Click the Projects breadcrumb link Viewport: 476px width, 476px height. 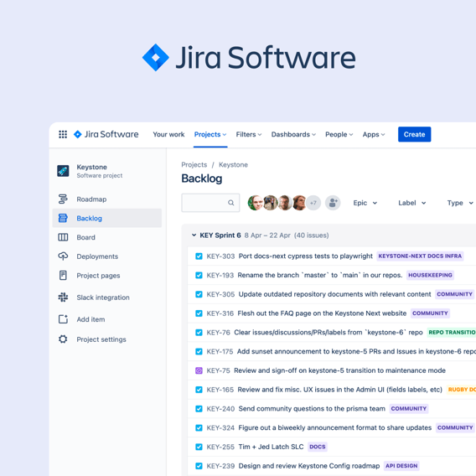coord(194,164)
